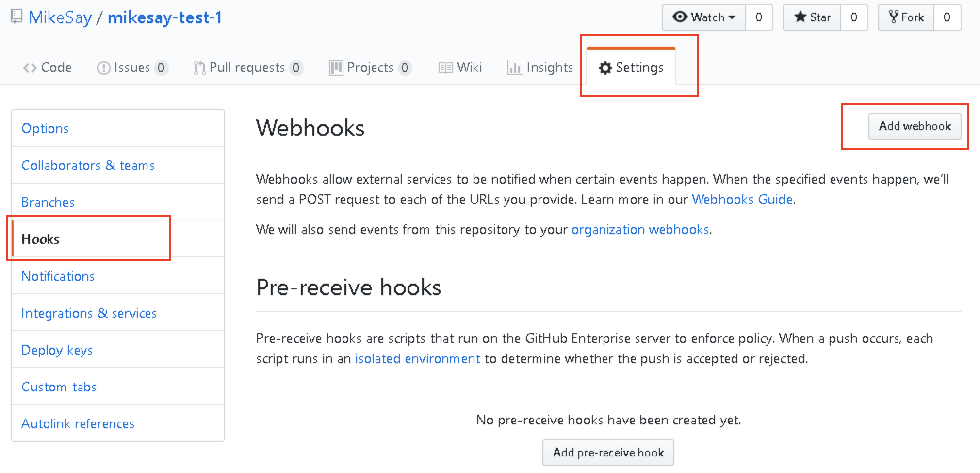Open the Webhooks Guide link

[742, 200]
